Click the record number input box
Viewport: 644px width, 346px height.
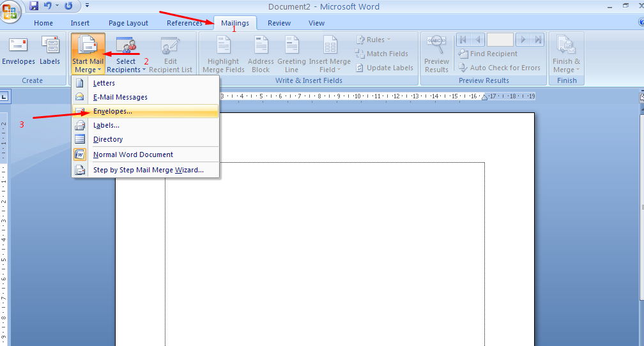500,40
